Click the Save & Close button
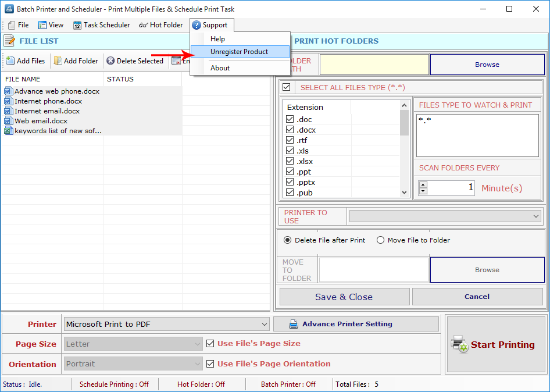The height and width of the screenshot is (392, 550). [x=344, y=297]
